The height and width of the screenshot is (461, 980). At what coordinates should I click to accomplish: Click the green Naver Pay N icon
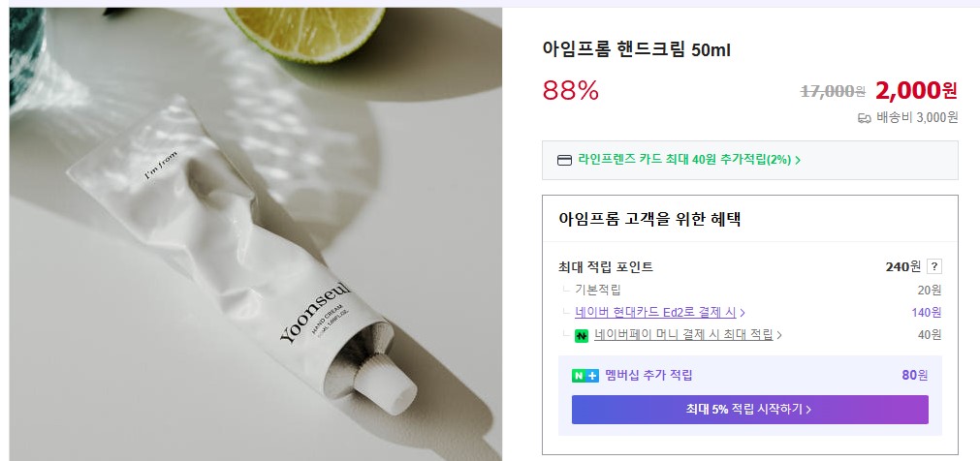coord(582,335)
